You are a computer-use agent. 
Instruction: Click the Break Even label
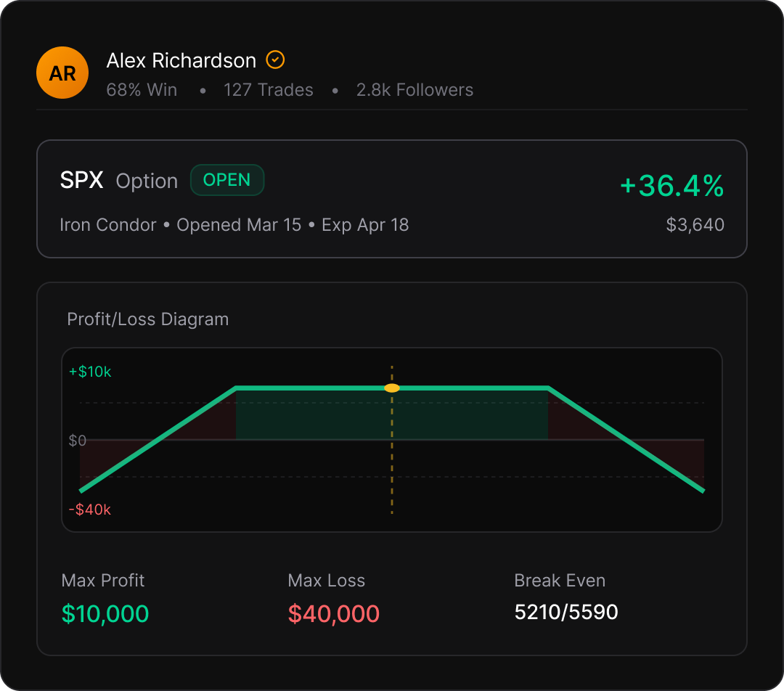560,581
